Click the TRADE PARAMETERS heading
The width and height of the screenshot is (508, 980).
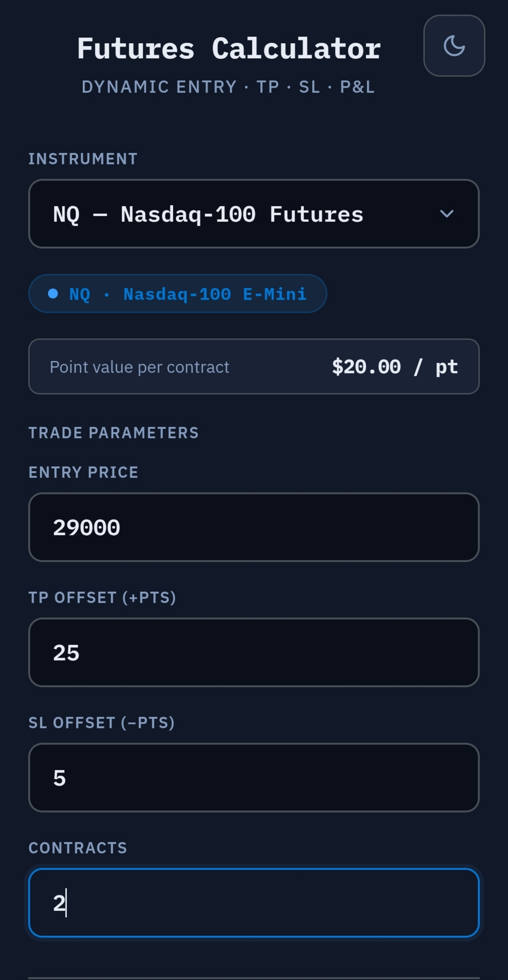click(114, 433)
